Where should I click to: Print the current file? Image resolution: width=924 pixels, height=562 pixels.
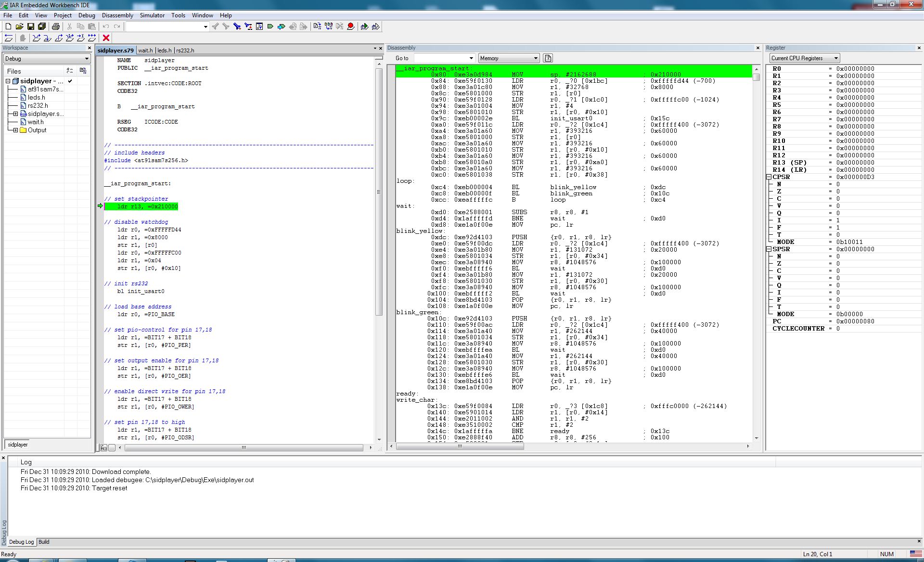pyautogui.click(x=56, y=26)
